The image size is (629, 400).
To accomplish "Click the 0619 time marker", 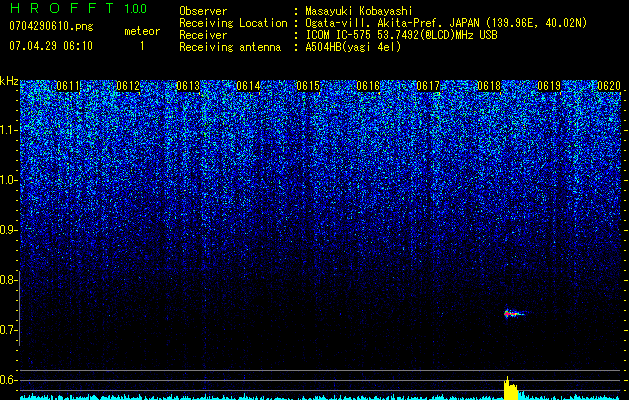I will click(549, 86).
